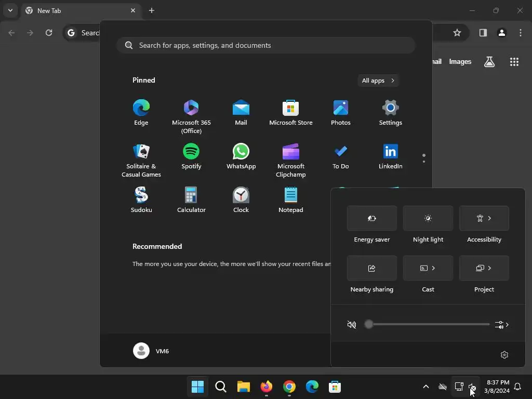
Task: Click the OneDrive cloud tray icon
Action: click(x=443, y=387)
